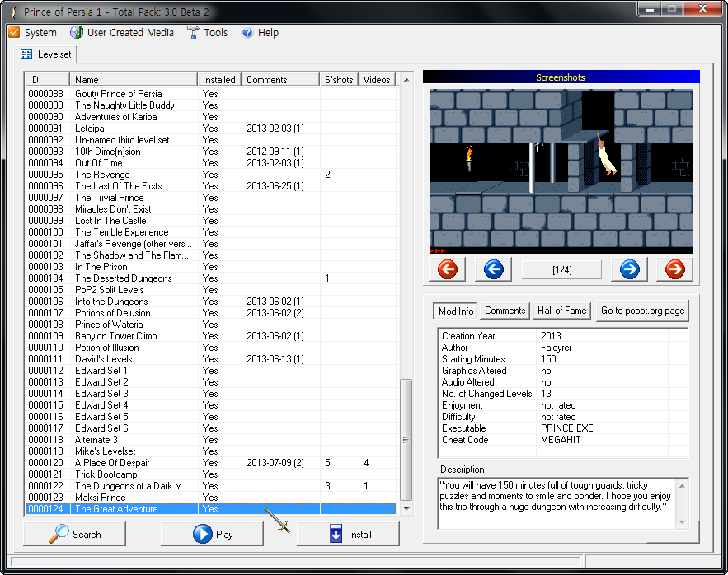The height and width of the screenshot is (575, 728).
Task: Click the Help question mark icon
Action: (x=247, y=32)
